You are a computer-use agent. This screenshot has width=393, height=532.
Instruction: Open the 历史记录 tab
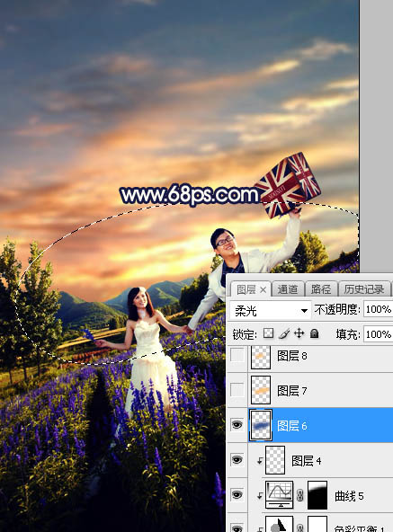click(364, 289)
